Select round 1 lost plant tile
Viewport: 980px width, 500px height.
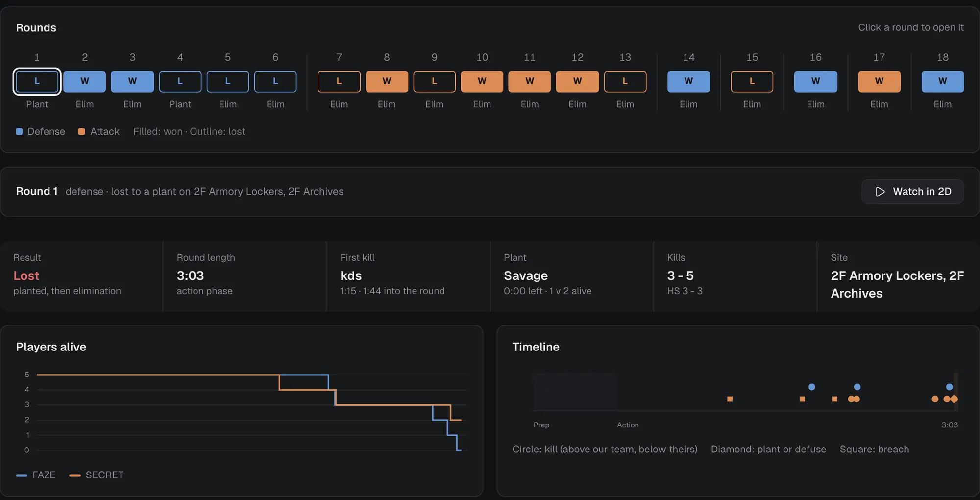point(37,81)
